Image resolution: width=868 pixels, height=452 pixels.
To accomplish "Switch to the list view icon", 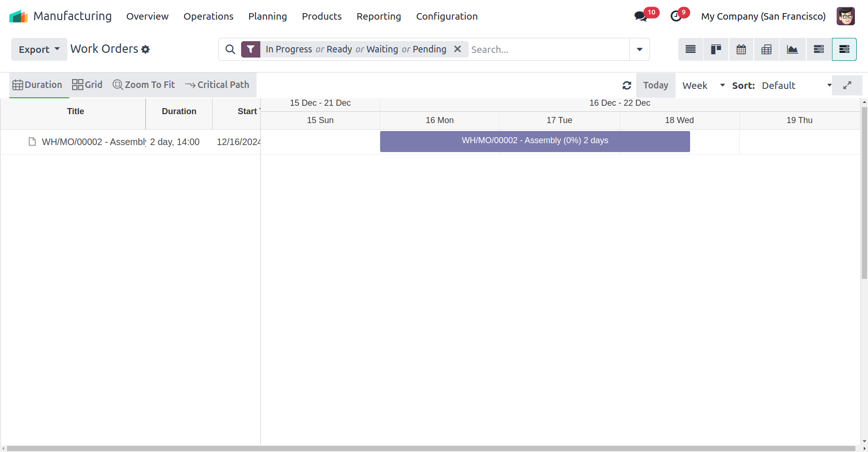I will pyautogui.click(x=691, y=50).
